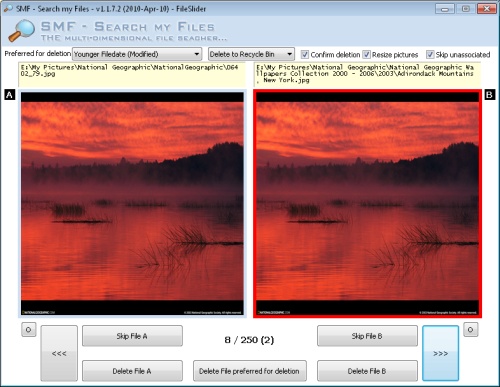Screen dimensions: 500x387
Task: Click Skip File A
Action: pos(132,336)
